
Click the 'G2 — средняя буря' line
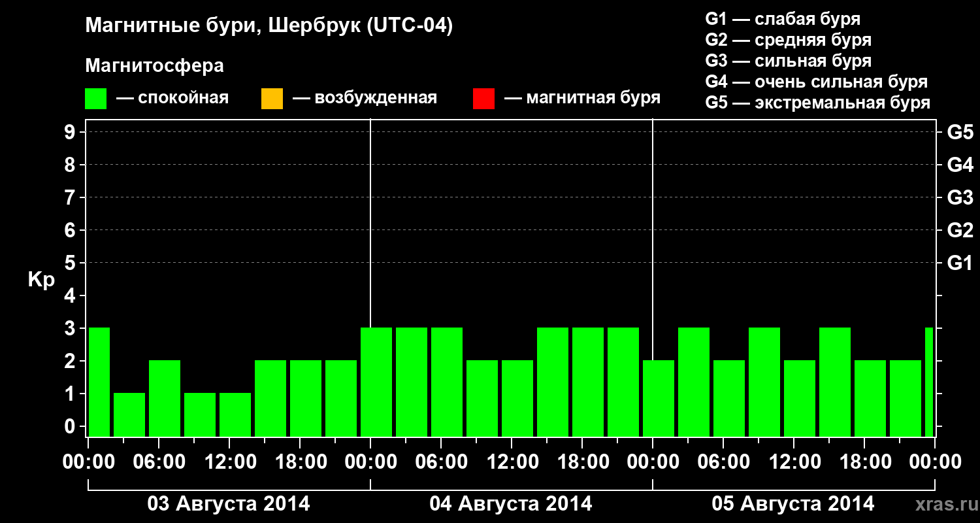pos(789,40)
